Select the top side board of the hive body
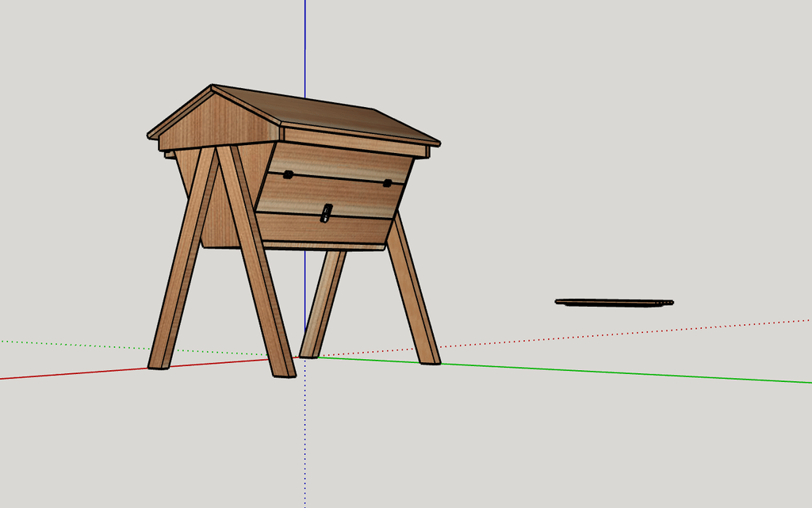The width and height of the screenshot is (812, 508). 341,162
